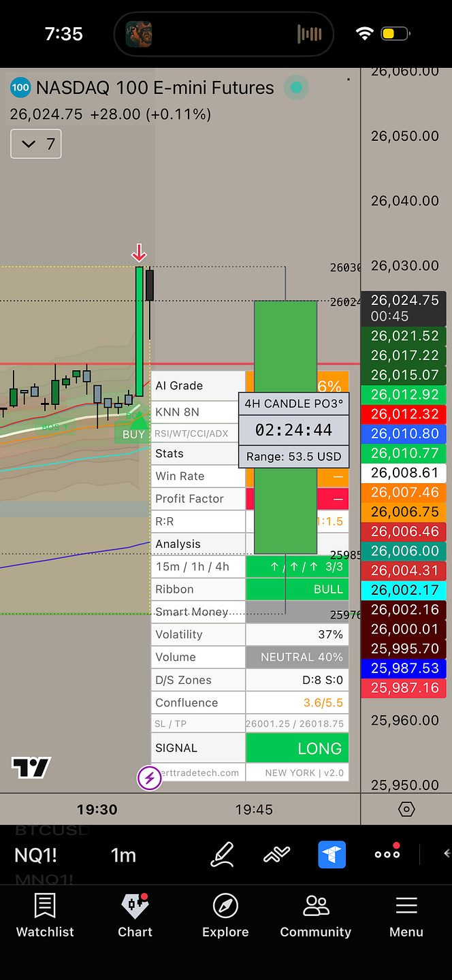The height and width of the screenshot is (980, 452).
Task: Open chart settings hexagon icon
Action: click(x=406, y=809)
